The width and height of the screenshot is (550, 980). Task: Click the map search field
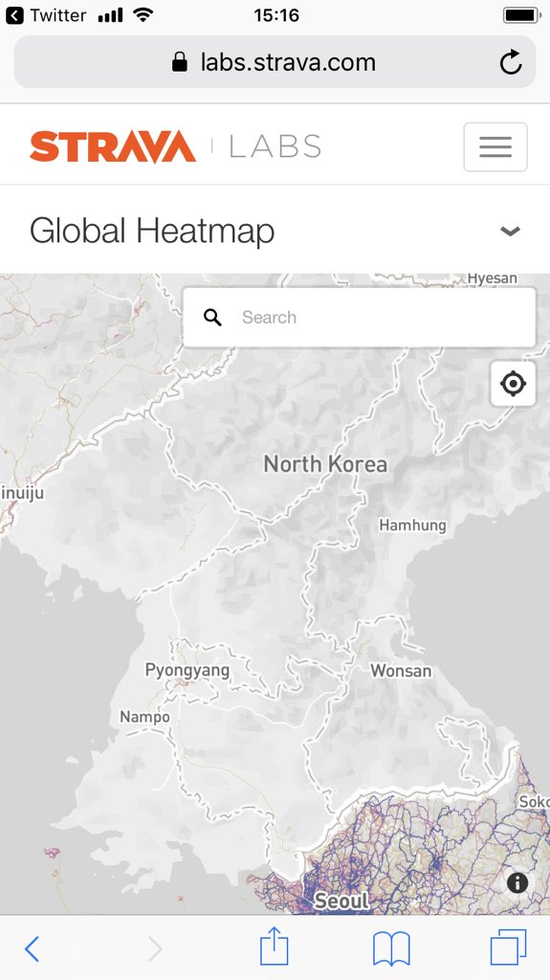pyautogui.click(x=359, y=317)
